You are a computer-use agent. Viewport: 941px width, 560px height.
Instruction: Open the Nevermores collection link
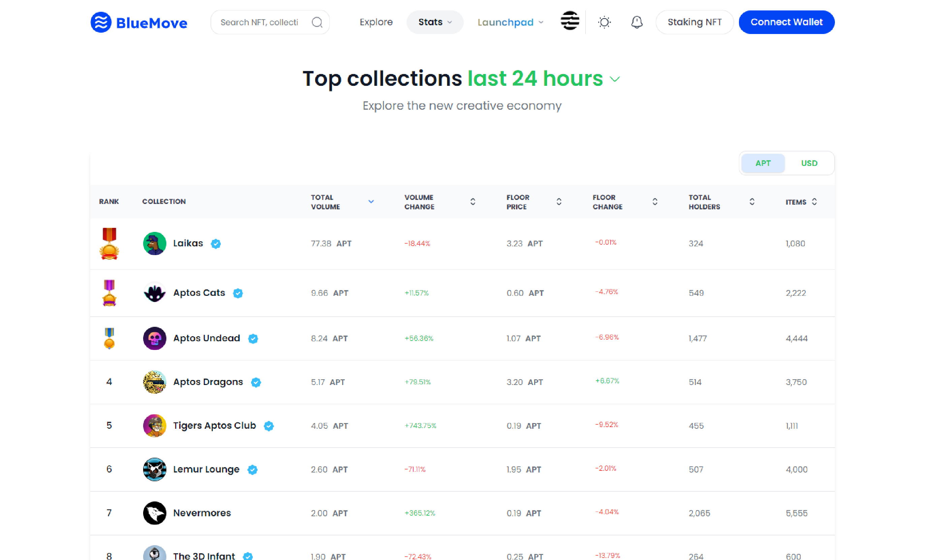click(202, 513)
